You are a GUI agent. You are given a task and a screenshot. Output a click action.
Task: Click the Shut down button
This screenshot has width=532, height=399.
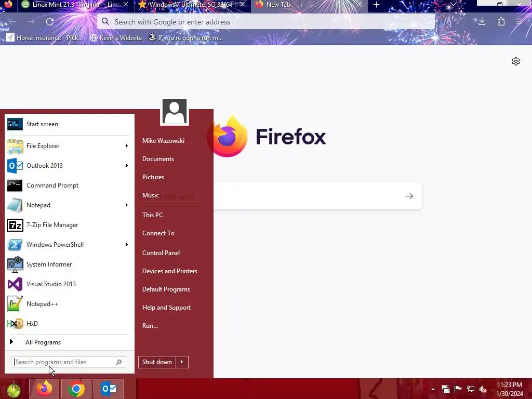pyautogui.click(x=157, y=362)
